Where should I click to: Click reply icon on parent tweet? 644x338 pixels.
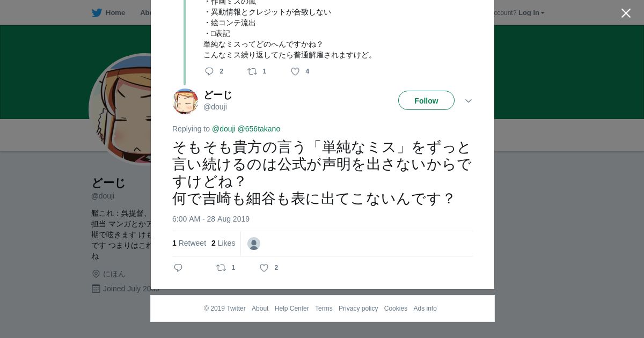click(209, 71)
